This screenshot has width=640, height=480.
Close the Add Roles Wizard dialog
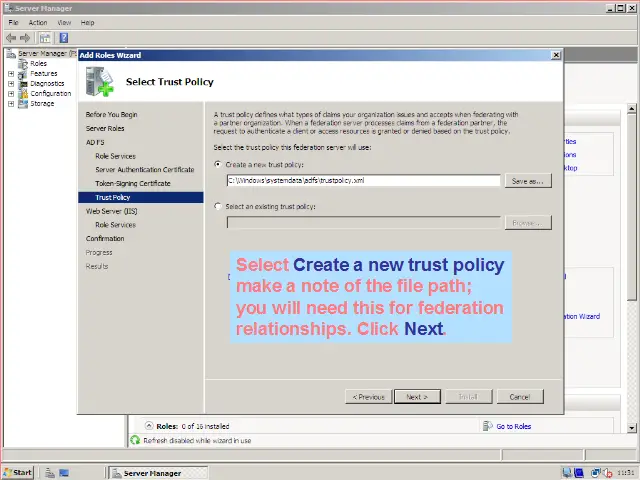pos(556,55)
